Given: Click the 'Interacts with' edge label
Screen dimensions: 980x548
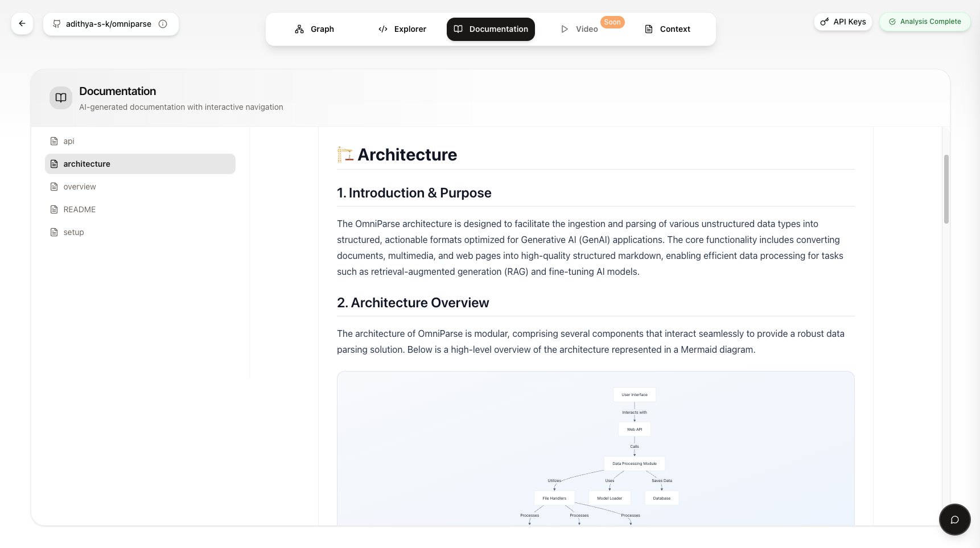Looking at the screenshot, I should 635,413.
